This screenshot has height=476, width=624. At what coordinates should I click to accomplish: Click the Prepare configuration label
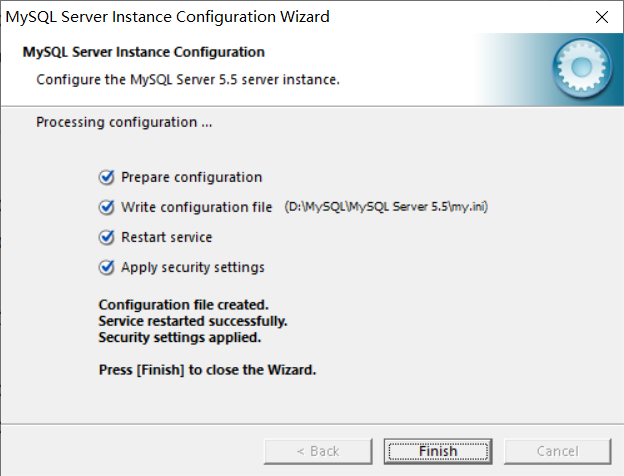(x=191, y=177)
